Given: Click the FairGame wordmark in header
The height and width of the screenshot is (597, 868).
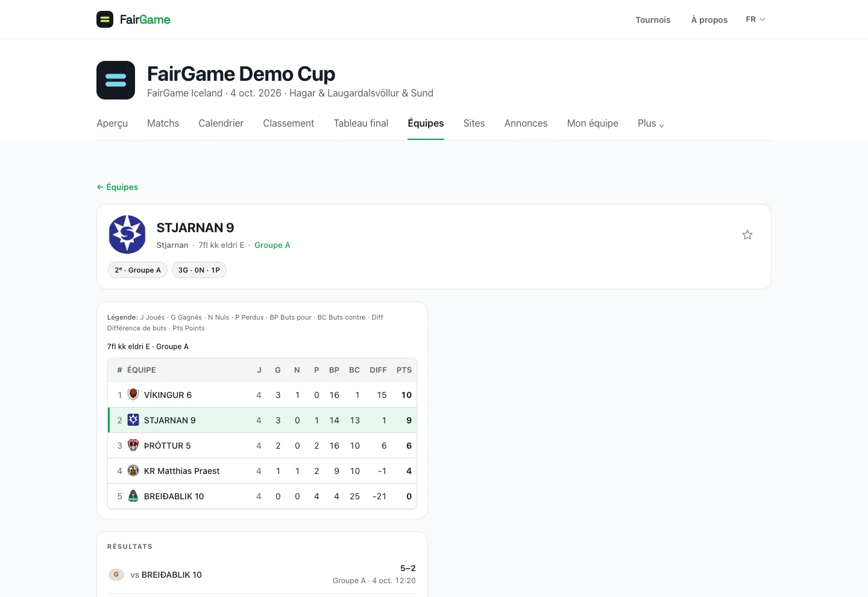Looking at the screenshot, I should click(x=145, y=19).
